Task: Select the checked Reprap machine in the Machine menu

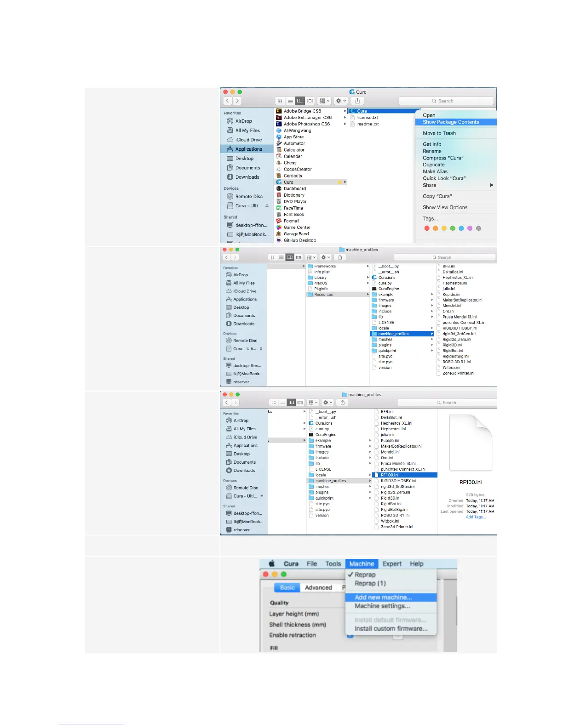Action: (x=365, y=574)
